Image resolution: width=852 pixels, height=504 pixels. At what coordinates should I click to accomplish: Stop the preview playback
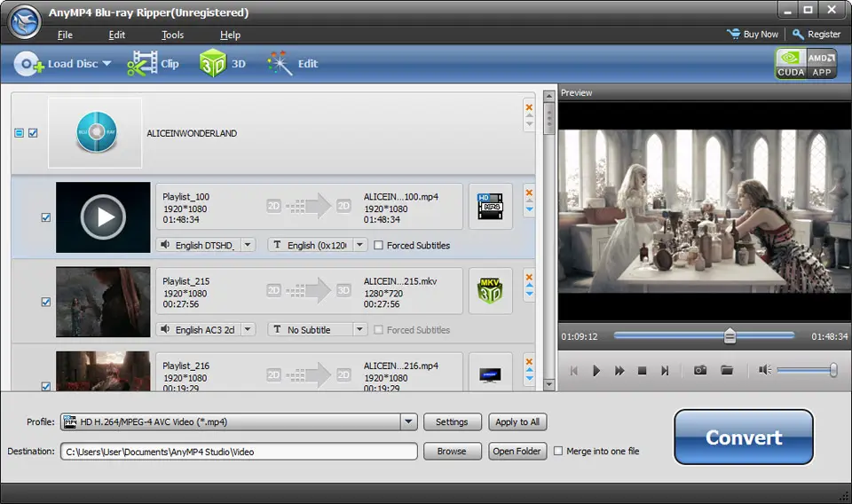point(642,370)
